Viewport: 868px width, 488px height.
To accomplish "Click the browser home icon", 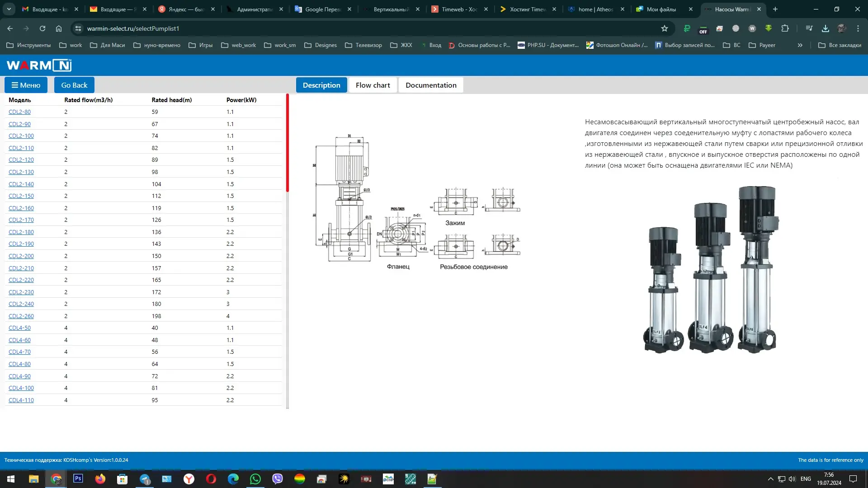I will (59, 28).
